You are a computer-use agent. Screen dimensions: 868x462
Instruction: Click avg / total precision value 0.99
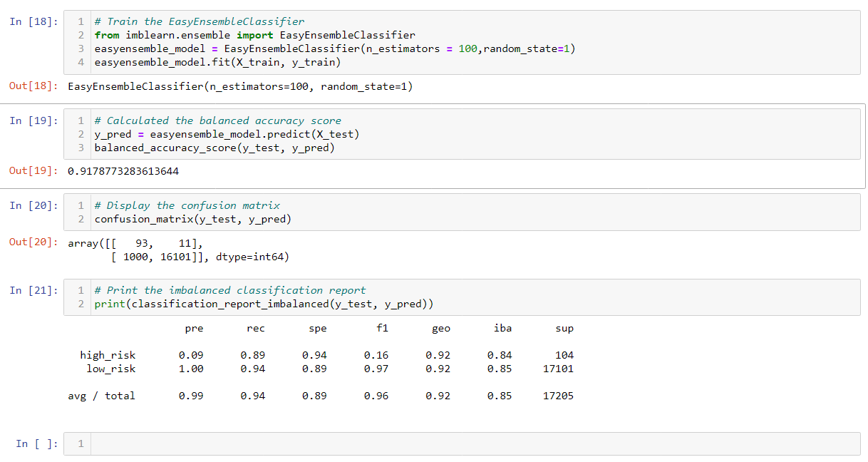click(x=191, y=396)
